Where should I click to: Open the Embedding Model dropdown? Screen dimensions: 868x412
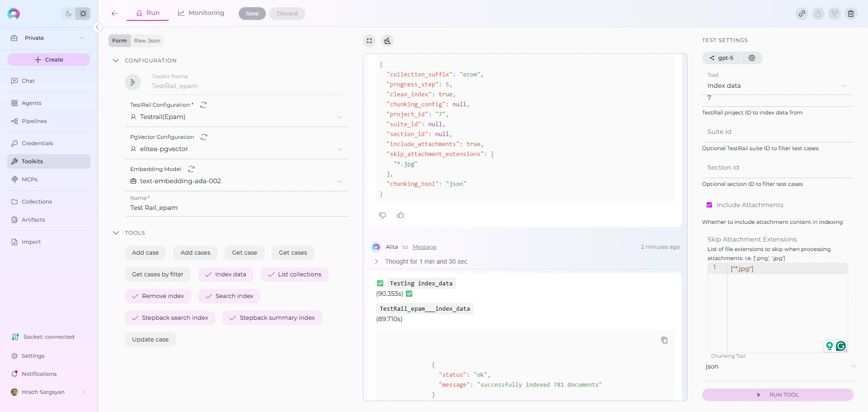[339, 181]
